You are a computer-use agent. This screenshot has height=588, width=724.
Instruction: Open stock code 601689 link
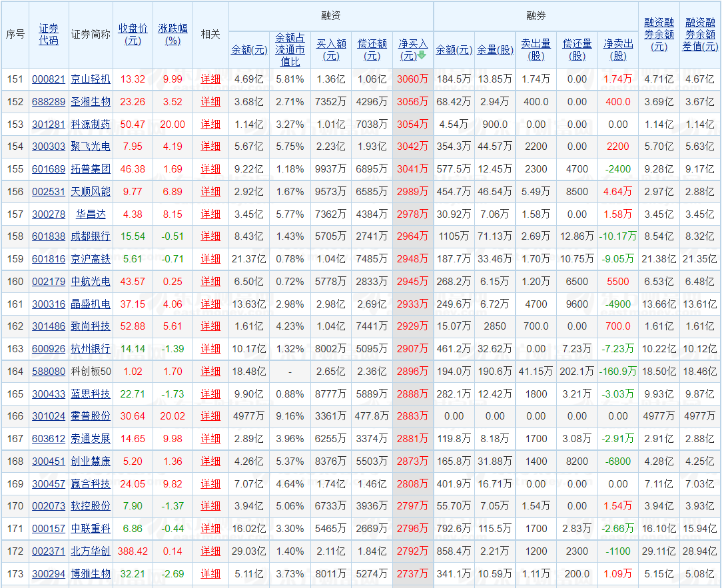(x=49, y=169)
